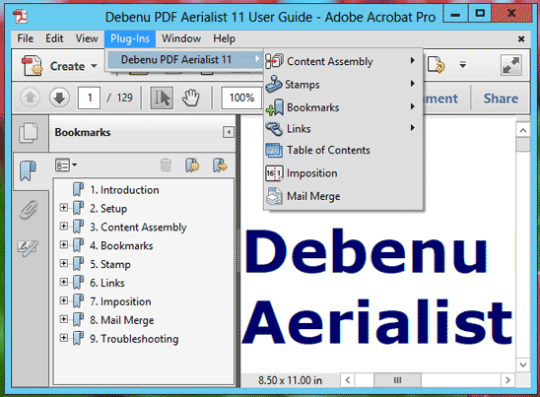Click the horizontal scrollbar right arrow

[x=508, y=380]
